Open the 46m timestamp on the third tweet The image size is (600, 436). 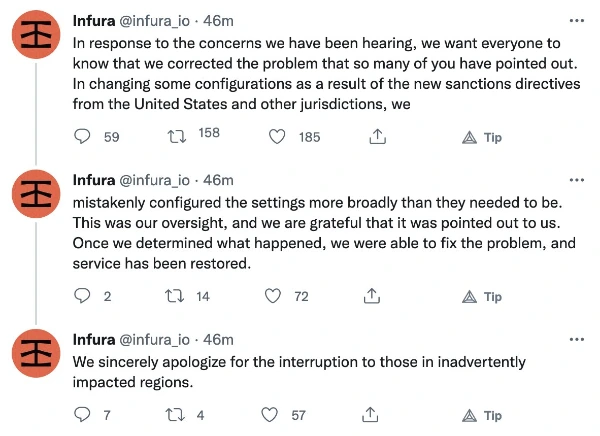tap(219, 340)
